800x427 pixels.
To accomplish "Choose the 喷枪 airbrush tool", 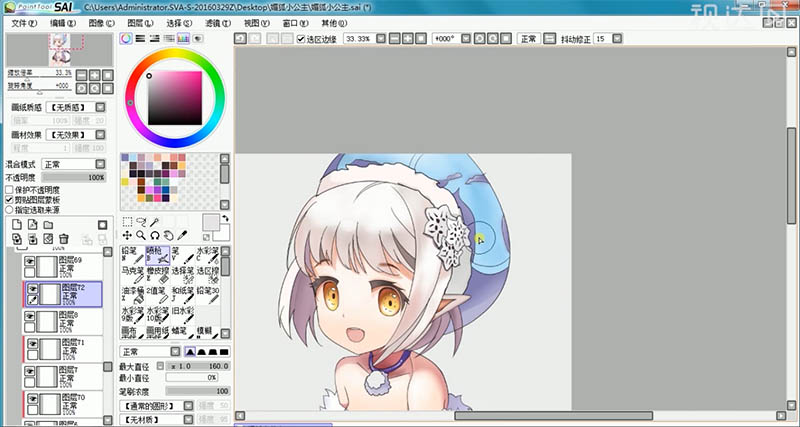I will (157, 256).
